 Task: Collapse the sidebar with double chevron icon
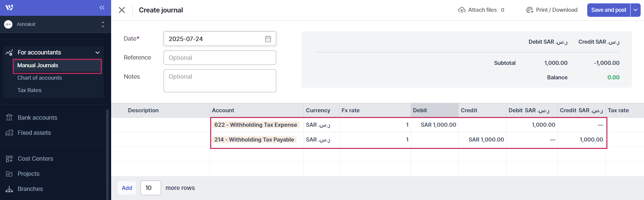[x=102, y=8]
